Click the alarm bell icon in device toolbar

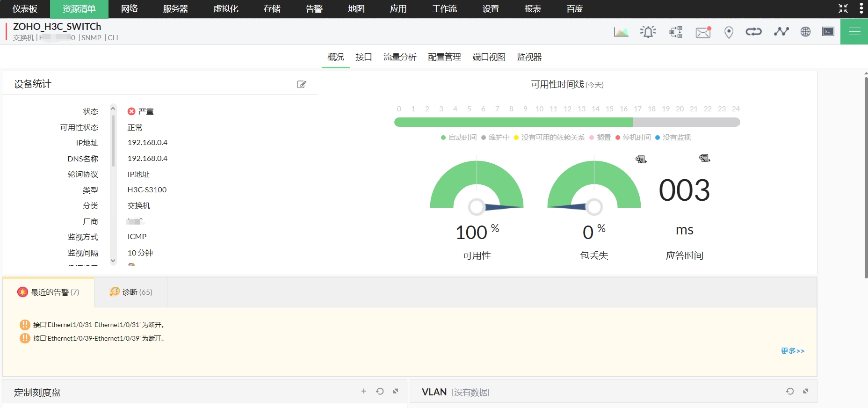tap(648, 32)
